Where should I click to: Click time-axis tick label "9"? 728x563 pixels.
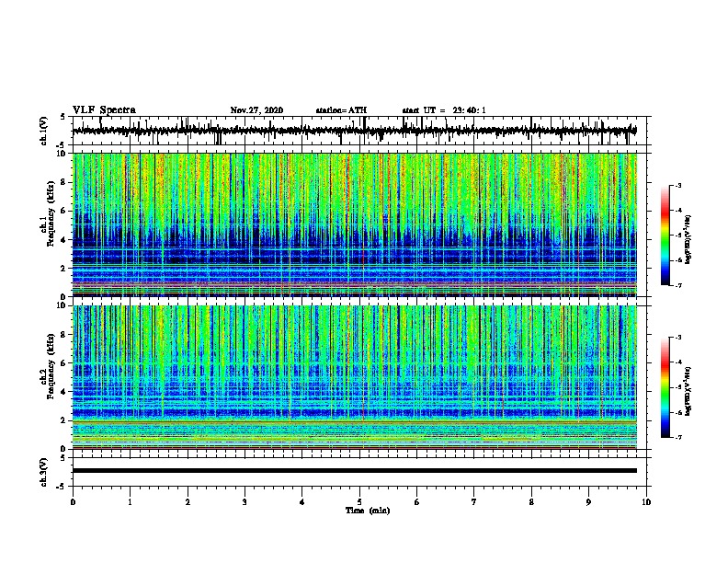click(588, 502)
